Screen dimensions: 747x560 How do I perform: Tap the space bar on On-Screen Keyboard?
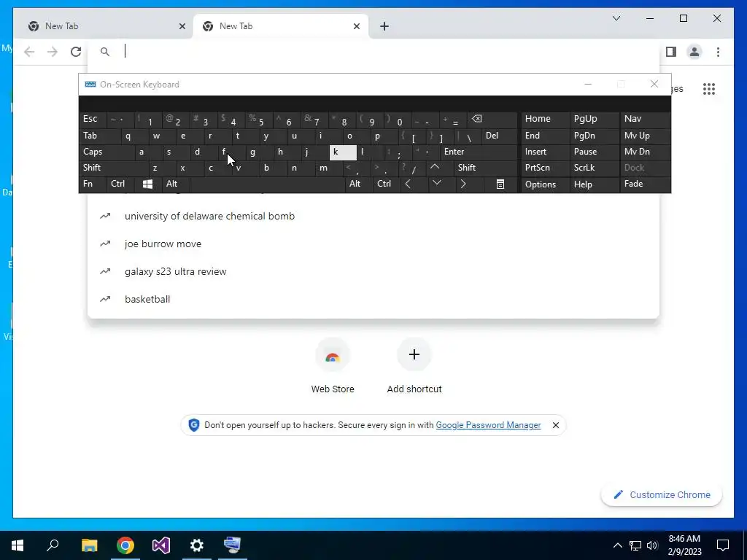(267, 184)
